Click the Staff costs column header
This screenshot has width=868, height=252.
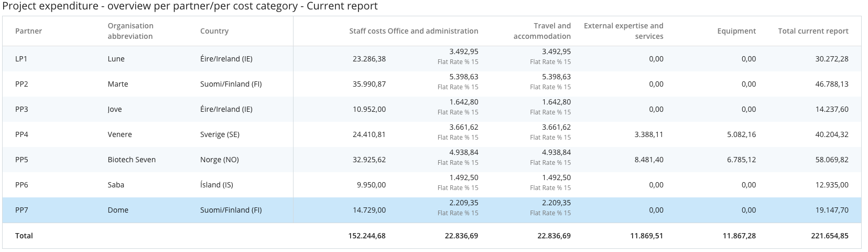coord(367,31)
